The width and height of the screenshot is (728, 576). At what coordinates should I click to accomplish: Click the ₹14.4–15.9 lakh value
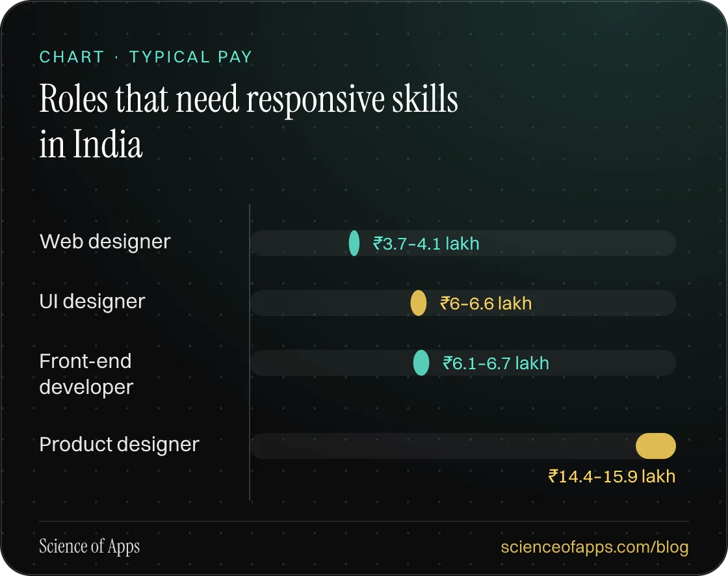pyautogui.click(x=612, y=477)
